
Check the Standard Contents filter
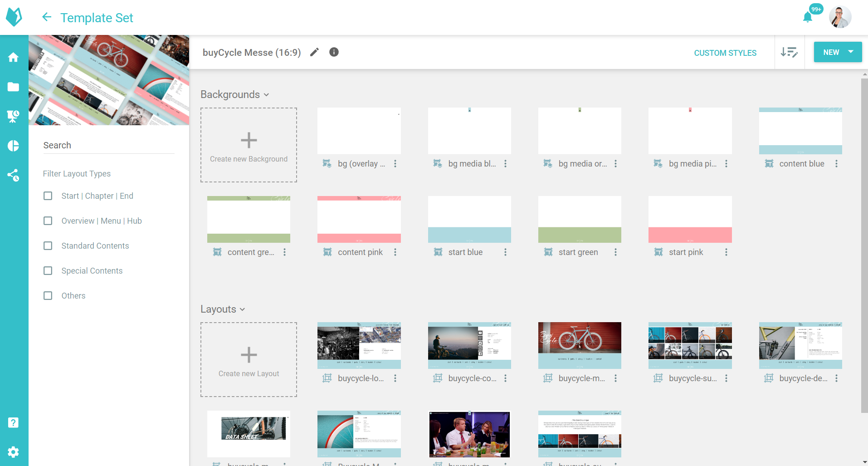coord(48,246)
